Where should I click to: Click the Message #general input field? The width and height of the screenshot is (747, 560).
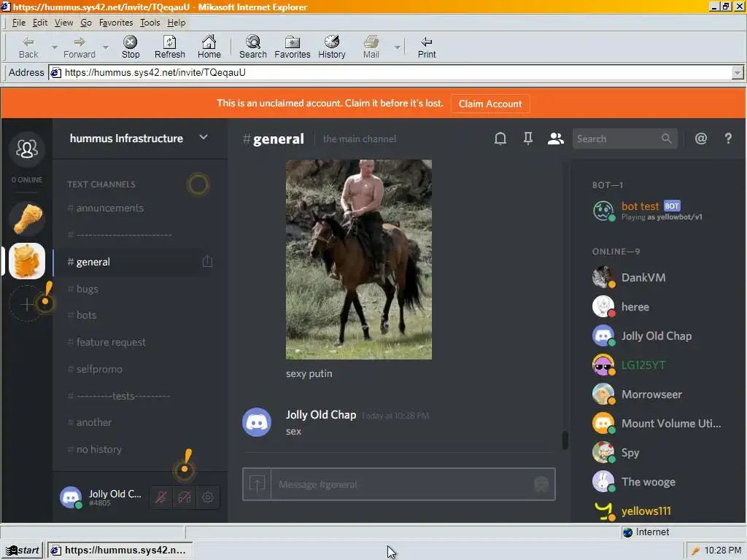[x=402, y=484]
